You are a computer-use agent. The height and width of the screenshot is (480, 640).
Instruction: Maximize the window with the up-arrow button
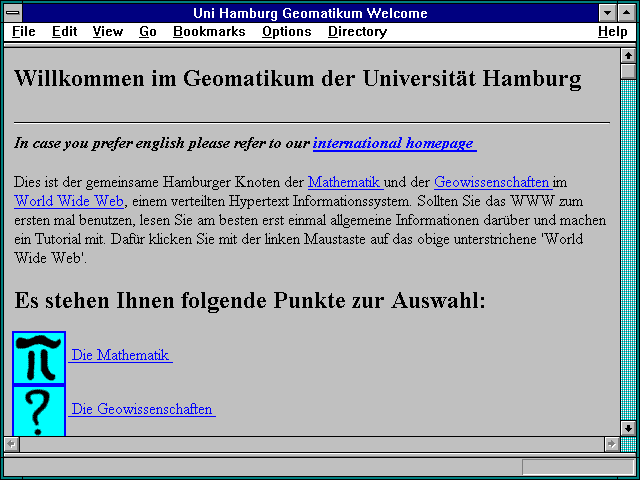(626, 13)
